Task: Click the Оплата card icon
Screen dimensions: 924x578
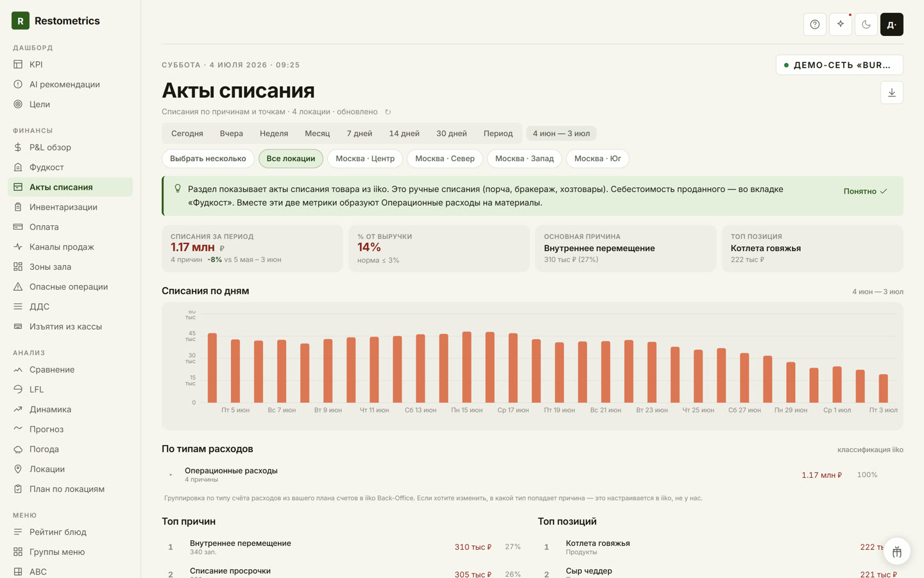Action: 18,227
